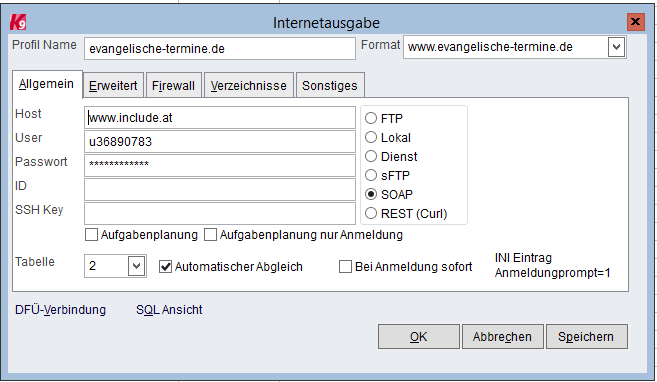Close the Internetausgabe dialog
This screenshot has height=382, width=657.
pyautogui.click(x=635, y=21)
